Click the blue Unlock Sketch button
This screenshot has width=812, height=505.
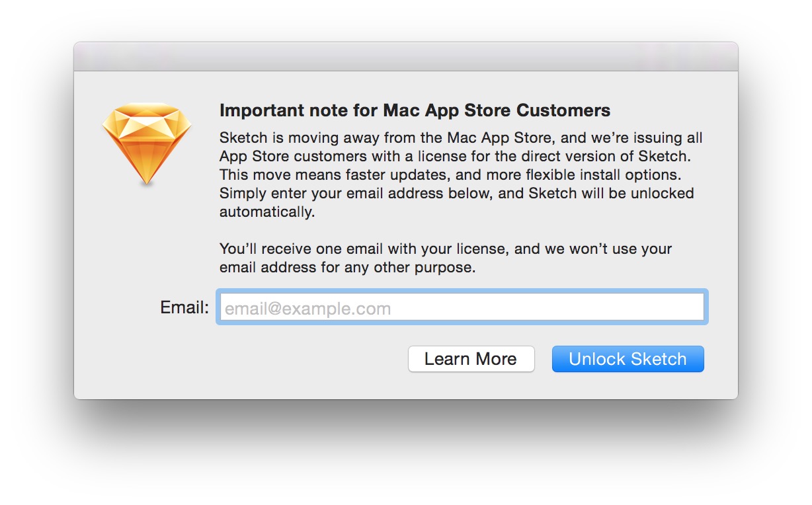tap(628, 359)
